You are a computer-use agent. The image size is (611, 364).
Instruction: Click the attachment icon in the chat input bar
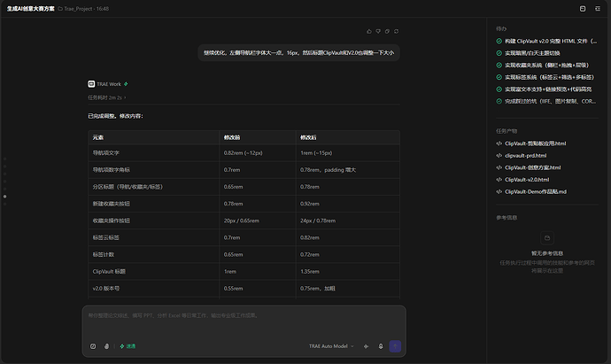coord(106,346)
